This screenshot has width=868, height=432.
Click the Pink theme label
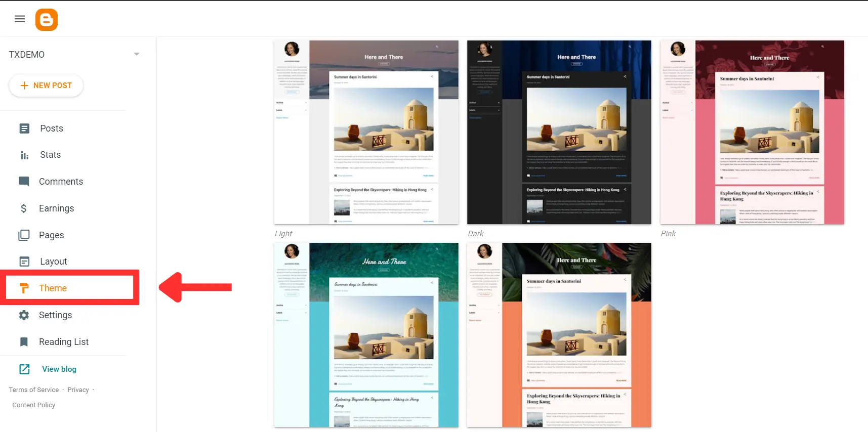coord(668,234)
